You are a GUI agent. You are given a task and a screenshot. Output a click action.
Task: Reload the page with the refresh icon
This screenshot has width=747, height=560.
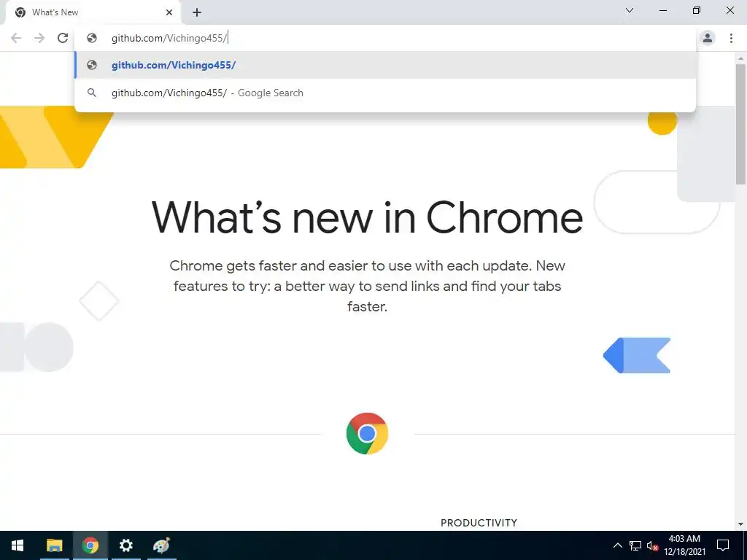[x=63, y=38]
